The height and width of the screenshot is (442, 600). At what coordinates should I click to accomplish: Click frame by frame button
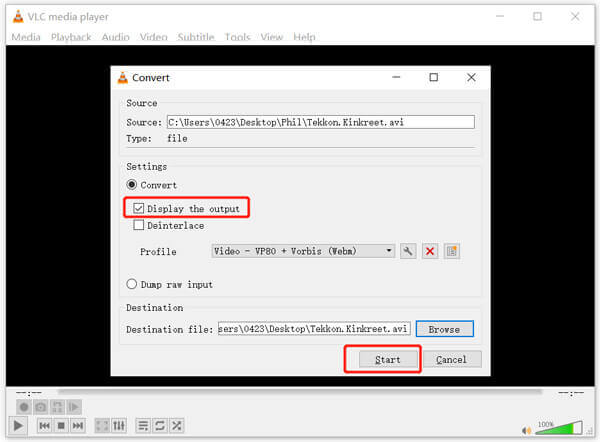(74, 407)
